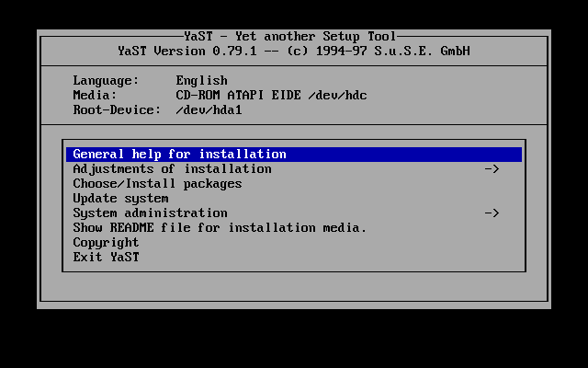Image resolution: width=588 pixels, height=368 pixels.
Task: Click the Root-Device label
Action: tap(113, 110)
